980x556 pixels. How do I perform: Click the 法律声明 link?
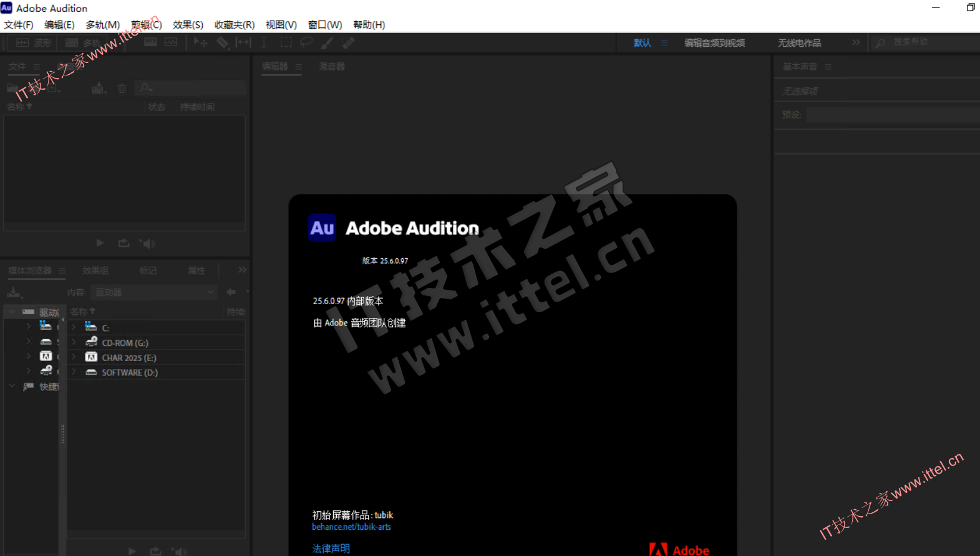coord(331,549)
